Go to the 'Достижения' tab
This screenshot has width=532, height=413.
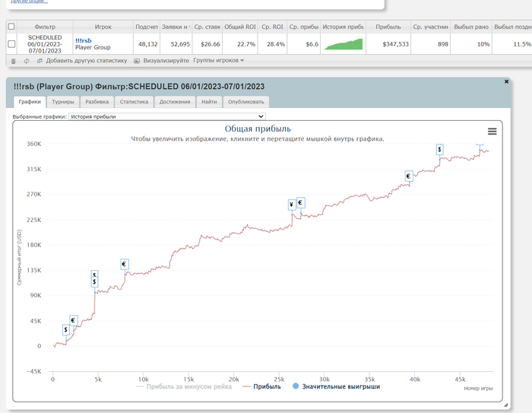pyautogui.click(x=175, y=102)
